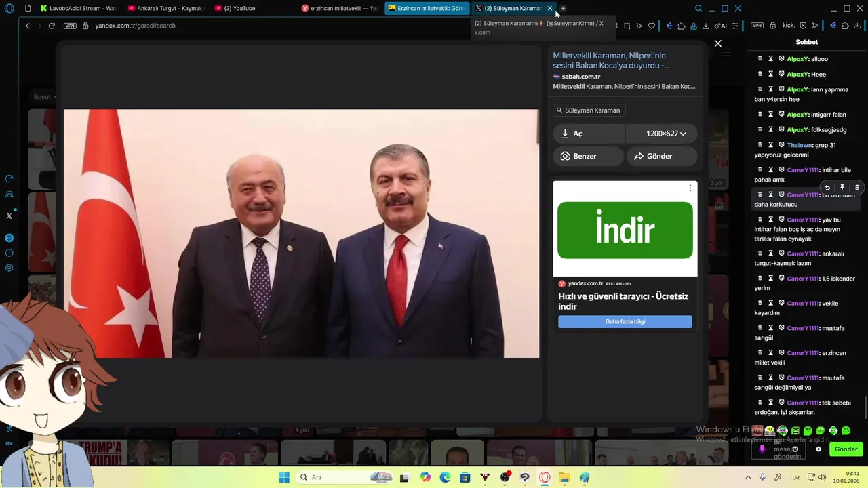This screenshot has height=488, width=868.
Task: Select the smiling green Kick emote
Action: point(846,430)
